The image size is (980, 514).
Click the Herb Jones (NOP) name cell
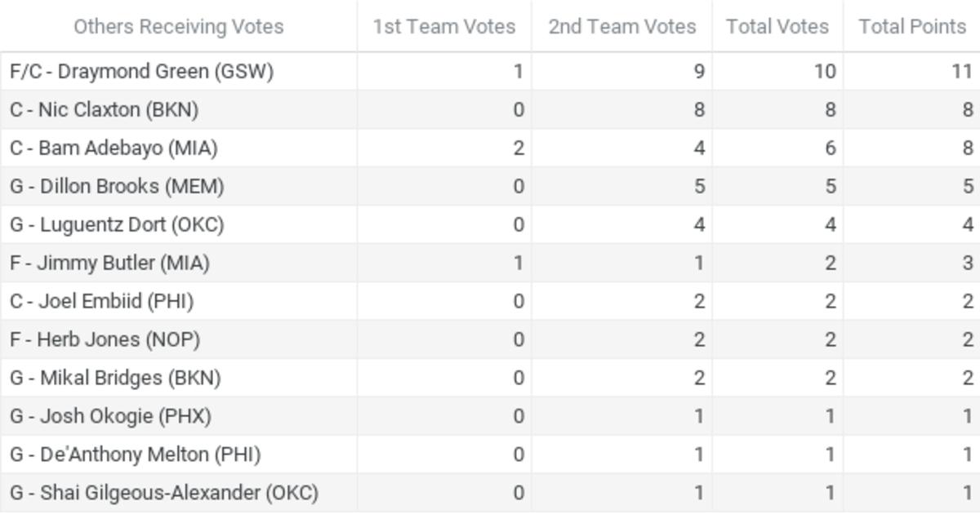[x=105, y=340]
